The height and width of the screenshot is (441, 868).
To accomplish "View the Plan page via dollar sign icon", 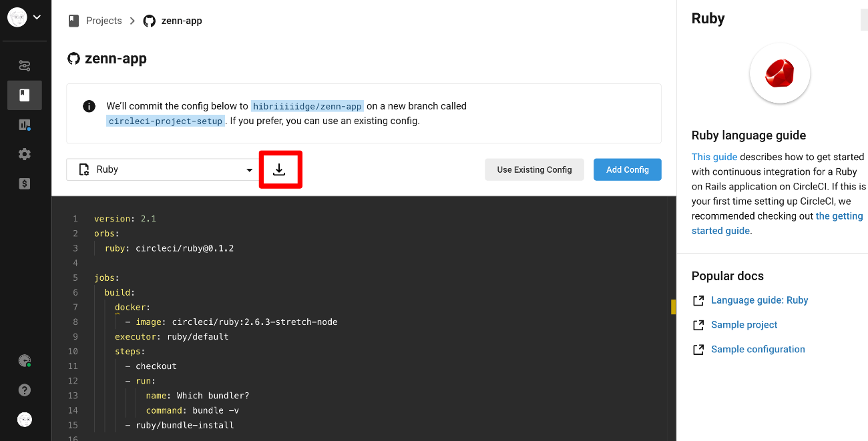I will point(24,183).
